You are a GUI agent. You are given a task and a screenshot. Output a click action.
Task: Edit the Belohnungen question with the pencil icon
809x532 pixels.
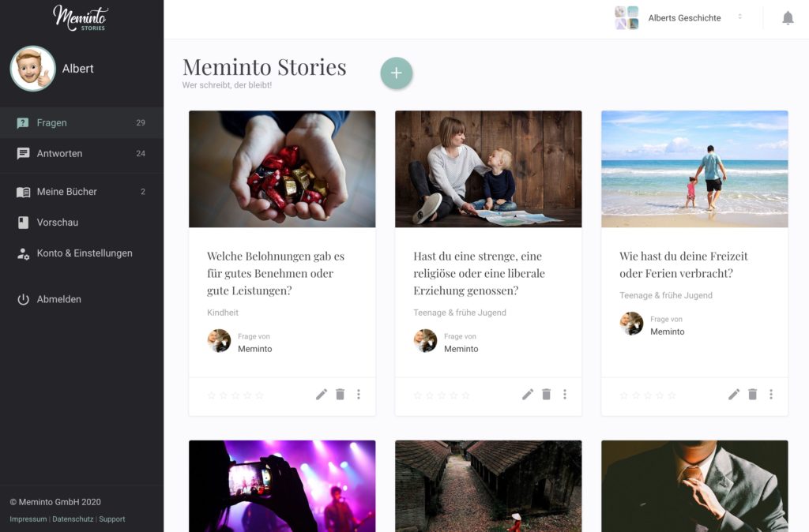click(322, 395)
